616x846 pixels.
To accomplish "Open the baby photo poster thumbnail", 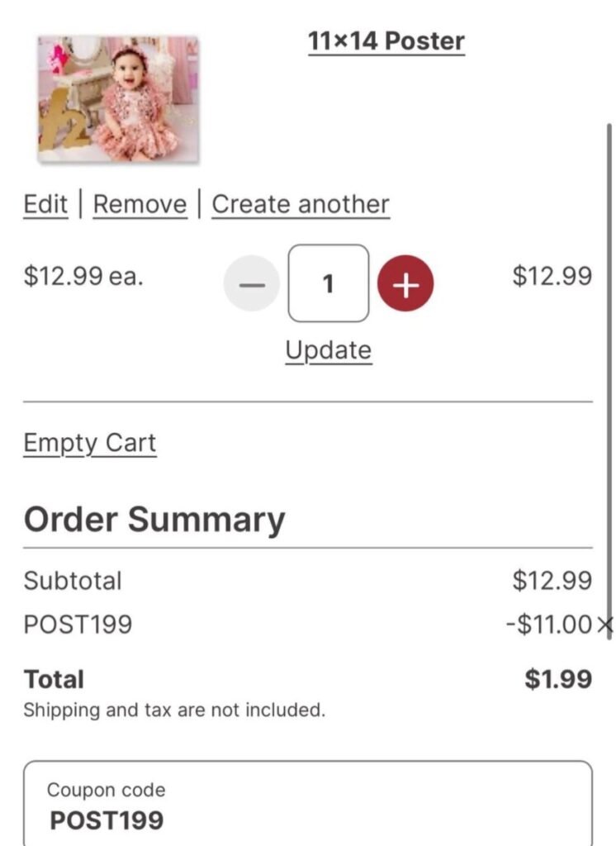I will (x=118, y=99).
